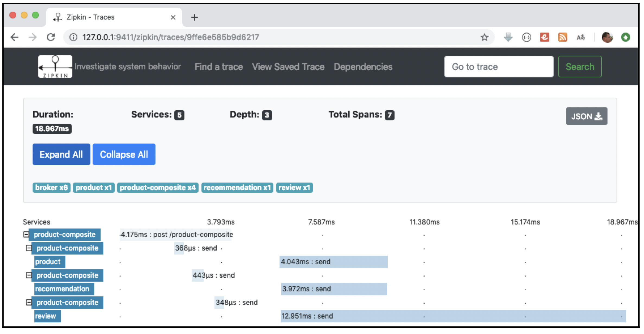
Task: Click the Expand All button
Action: [x=61, y=154]
